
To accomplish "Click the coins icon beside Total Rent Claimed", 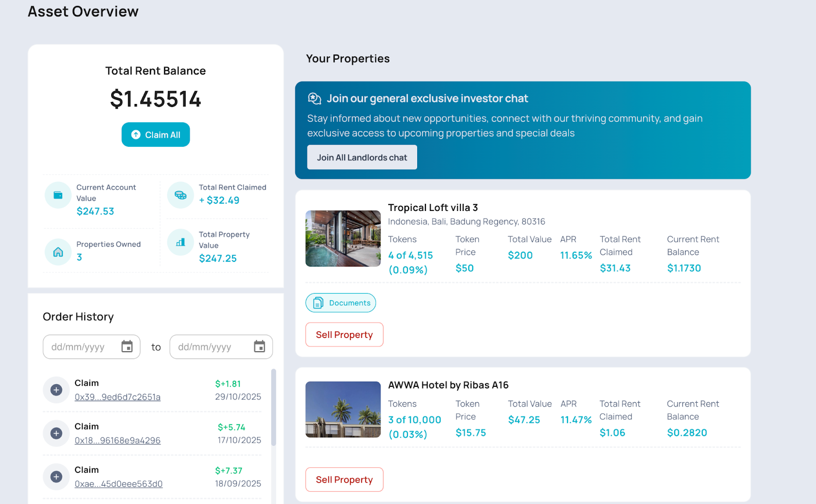I will coord(181,195).
